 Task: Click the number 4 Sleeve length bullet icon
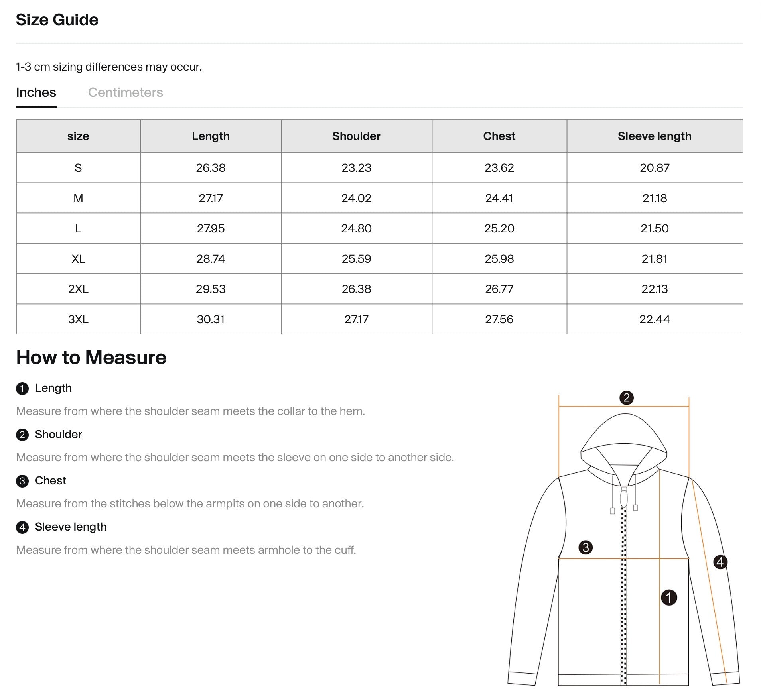coord(22,527)
